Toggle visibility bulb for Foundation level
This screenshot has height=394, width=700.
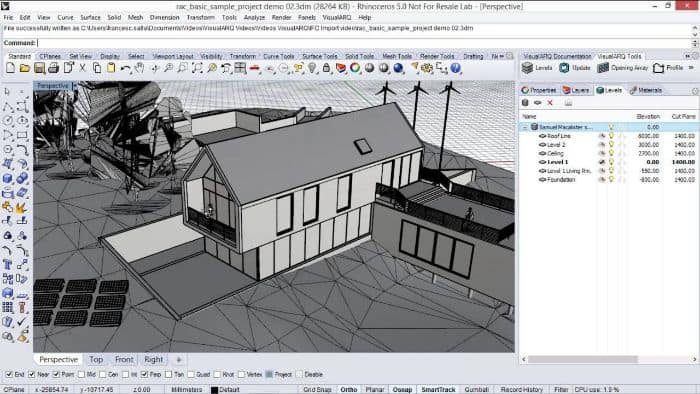[611, 180]
